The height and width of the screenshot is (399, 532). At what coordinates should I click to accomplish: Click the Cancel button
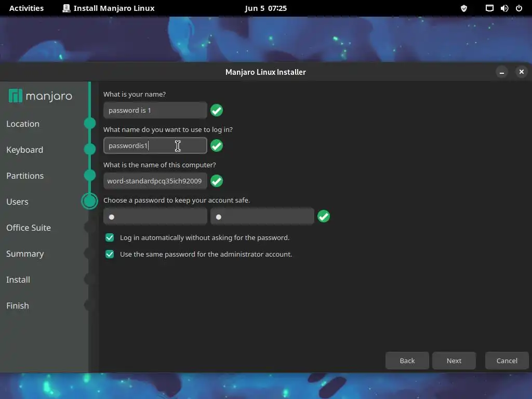pos(507,361)
